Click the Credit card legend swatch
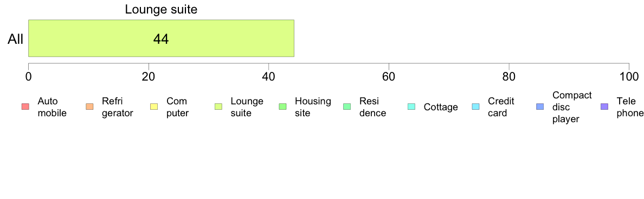 point(475,107)
